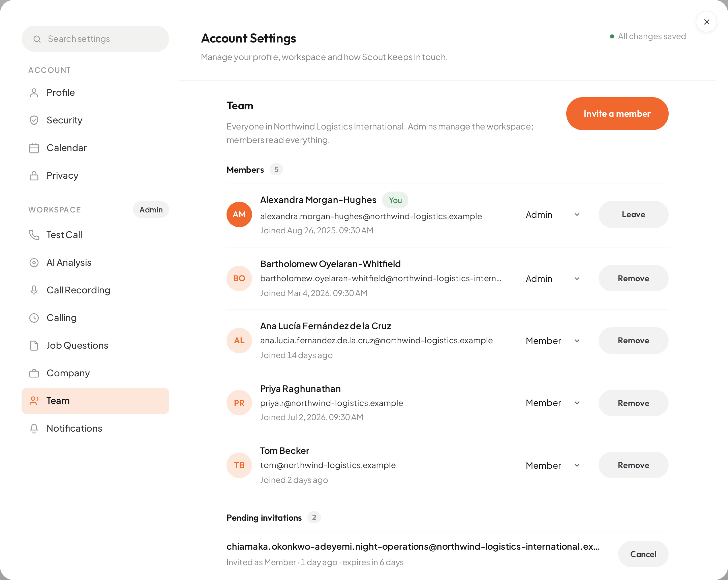Click the TB avatar of Tom Becker

pyautogui.click(x=239, y=465)
